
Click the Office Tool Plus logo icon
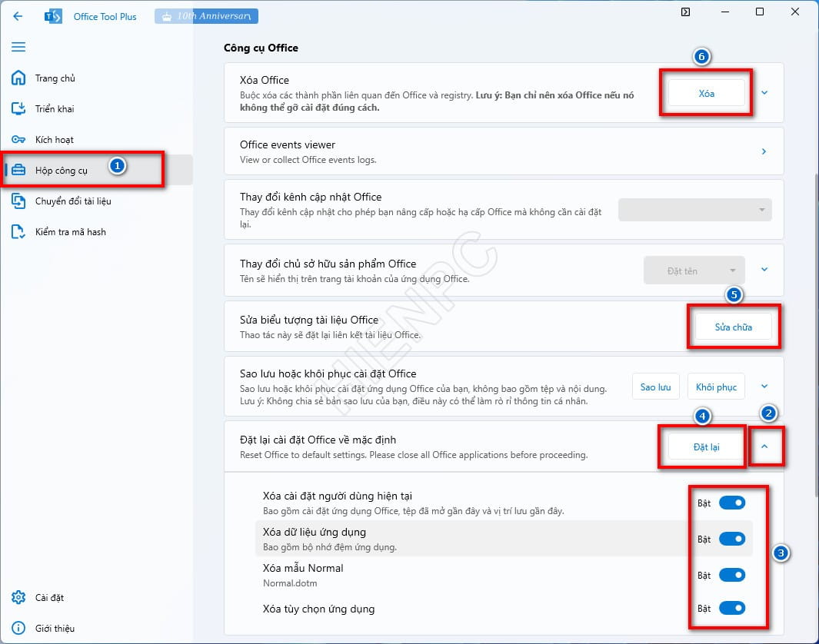tap(53, 16)
